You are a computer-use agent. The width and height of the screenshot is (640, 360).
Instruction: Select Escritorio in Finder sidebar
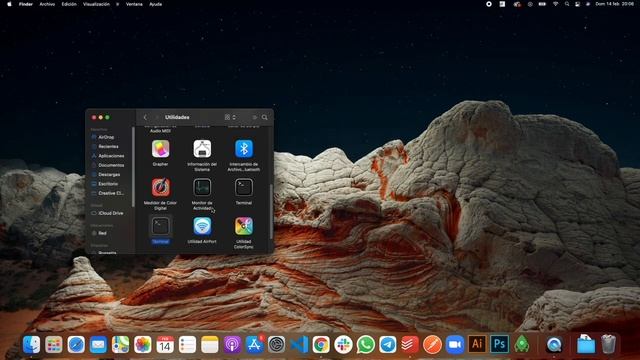tap(108, 184)
